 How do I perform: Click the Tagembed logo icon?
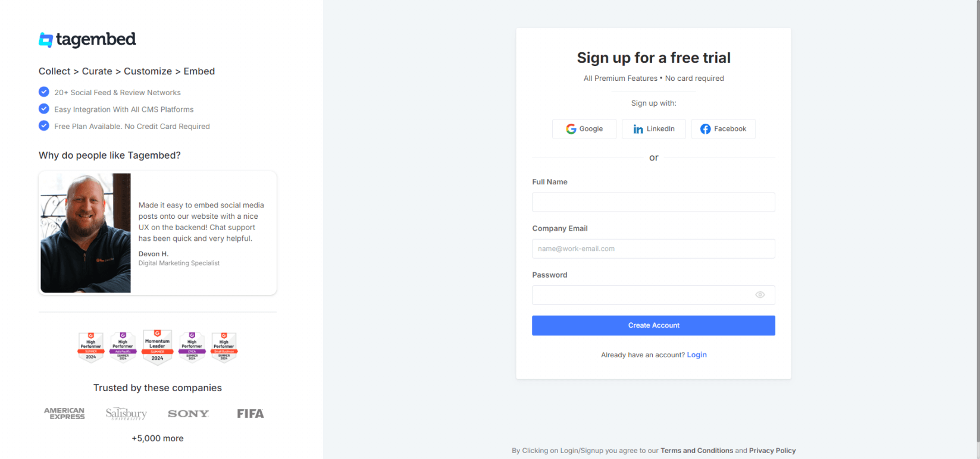(x=45, y=39)
